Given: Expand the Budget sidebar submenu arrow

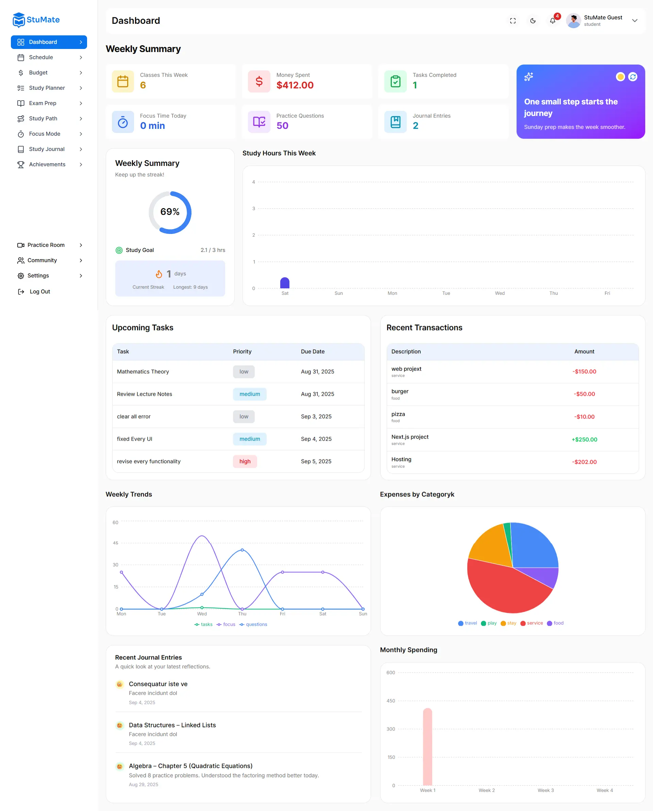Looking at the screenshot, I should click(81, 73).
